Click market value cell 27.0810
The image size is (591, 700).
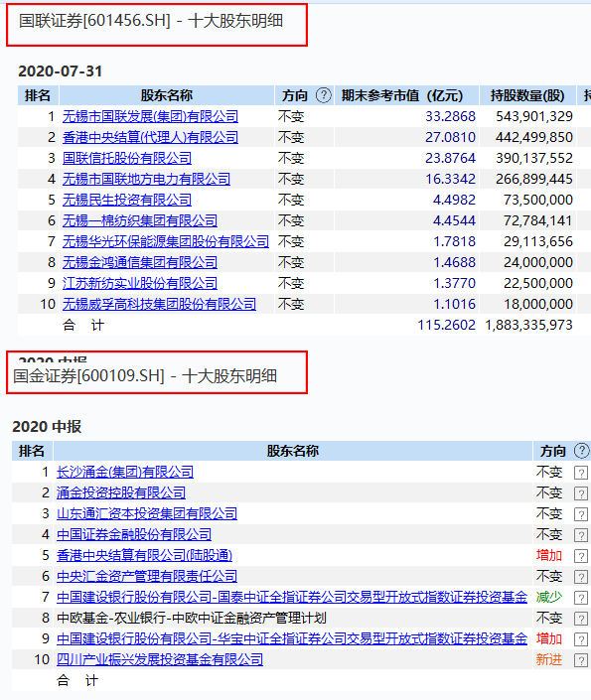click(x=450, y=137)
